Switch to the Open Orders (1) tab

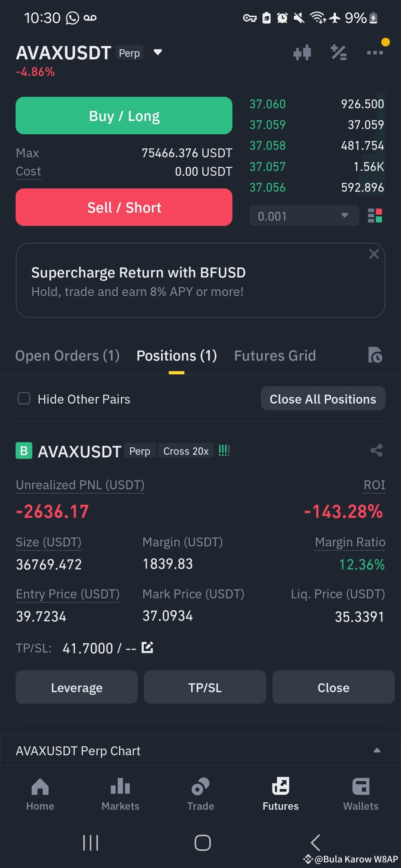pyautogui.click(x=67, y=355)
